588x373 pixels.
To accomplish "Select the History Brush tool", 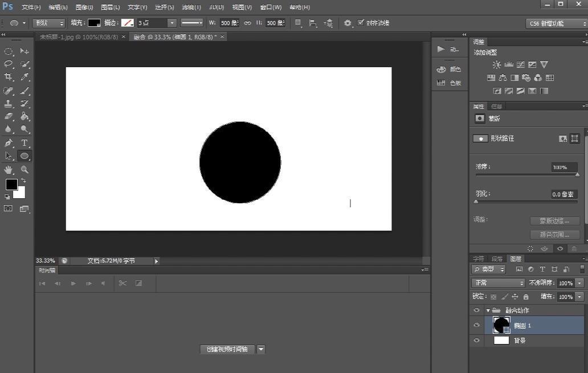I will (x=24, y=104).
